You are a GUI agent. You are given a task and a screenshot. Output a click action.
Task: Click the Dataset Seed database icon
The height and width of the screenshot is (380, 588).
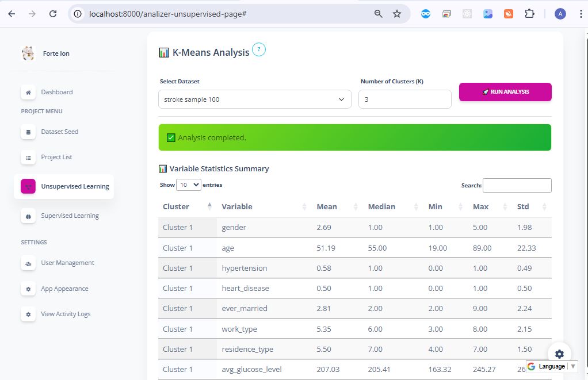click(x=28, y=132)
